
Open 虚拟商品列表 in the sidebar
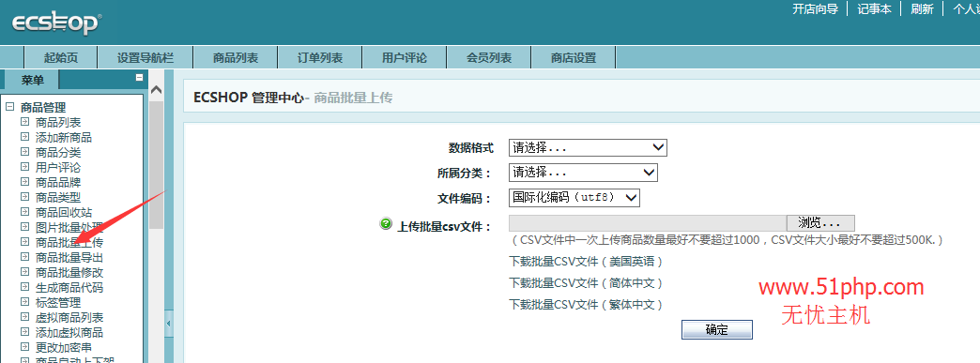tap(69, 317)
